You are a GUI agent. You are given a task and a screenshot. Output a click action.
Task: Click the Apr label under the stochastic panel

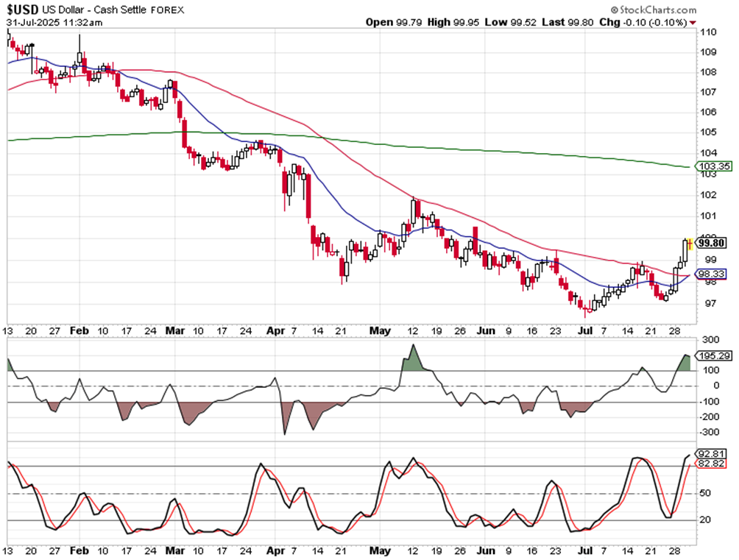275,549
